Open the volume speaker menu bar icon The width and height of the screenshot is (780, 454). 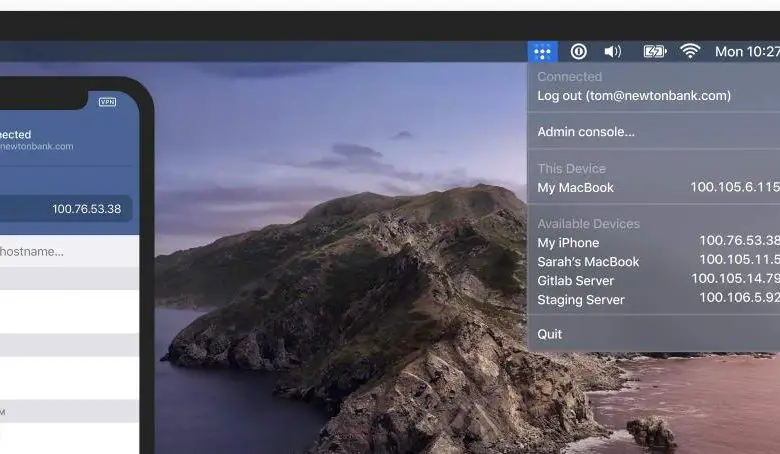pyautogui.click(x=613, y=52)
